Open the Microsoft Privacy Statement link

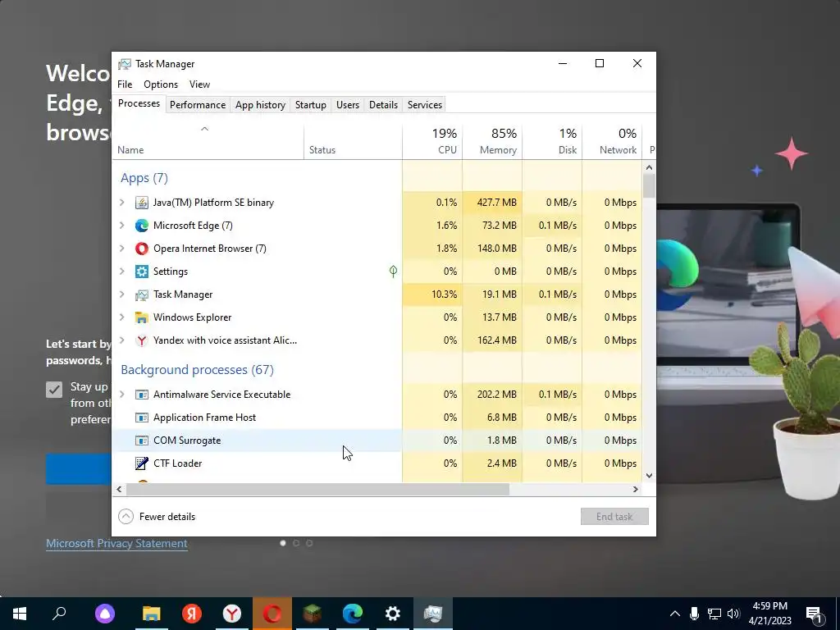(x=116, y=543)
